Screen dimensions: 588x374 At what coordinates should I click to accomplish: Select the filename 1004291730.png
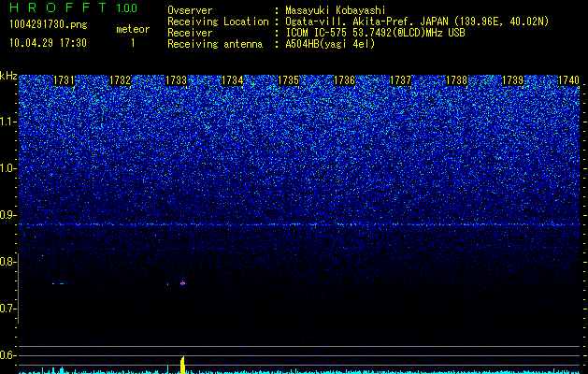tap(49, 24)
